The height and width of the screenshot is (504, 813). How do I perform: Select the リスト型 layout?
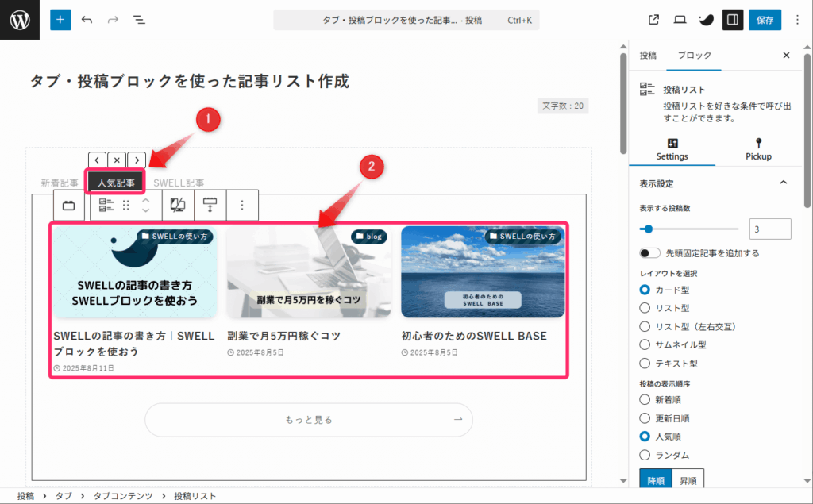pos(645,308)
